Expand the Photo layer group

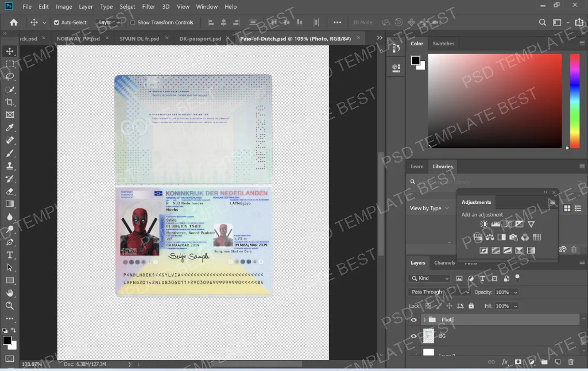pyautogui.click(x=424, y=320)
